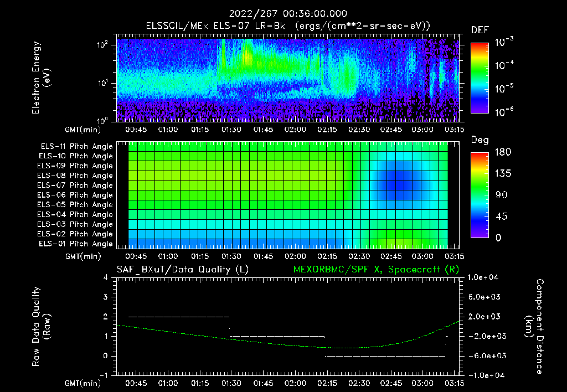This screenshot has width=567, height=392.
Task: Click the 10^1 energy axis tick label
Action: pos(102,83)
